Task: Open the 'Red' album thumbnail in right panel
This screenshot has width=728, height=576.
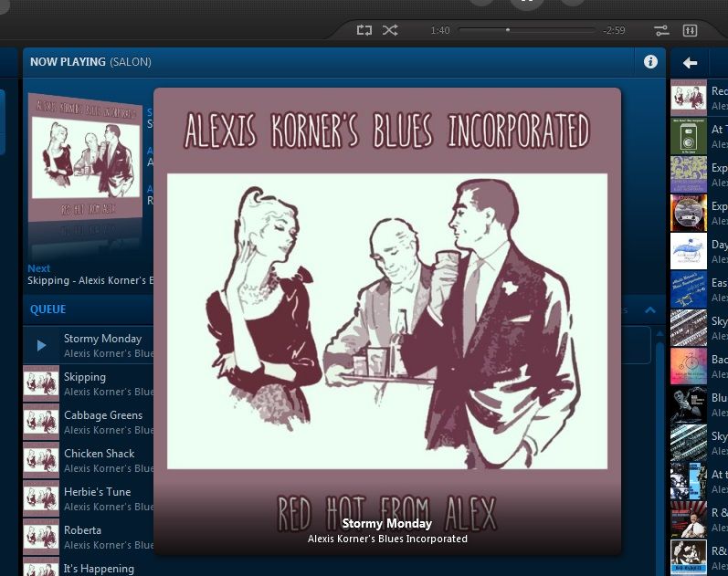Action: click(x=689, y=98)
